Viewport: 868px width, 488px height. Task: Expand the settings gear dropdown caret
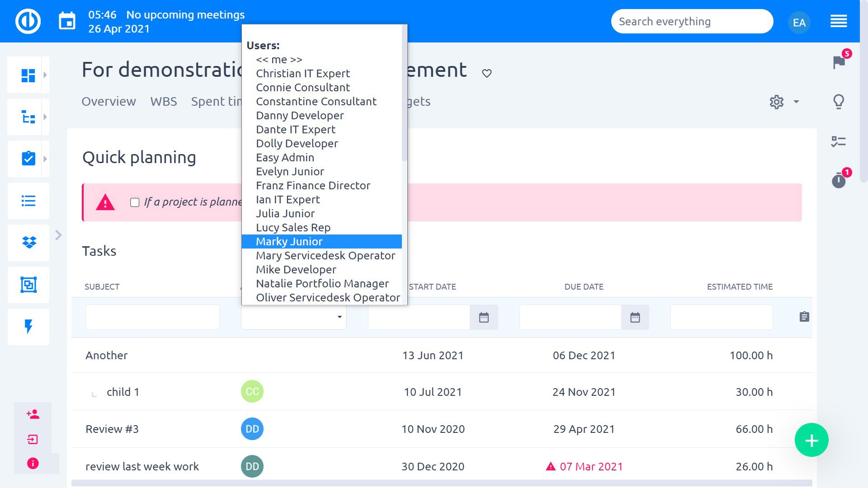coord(795,102)
